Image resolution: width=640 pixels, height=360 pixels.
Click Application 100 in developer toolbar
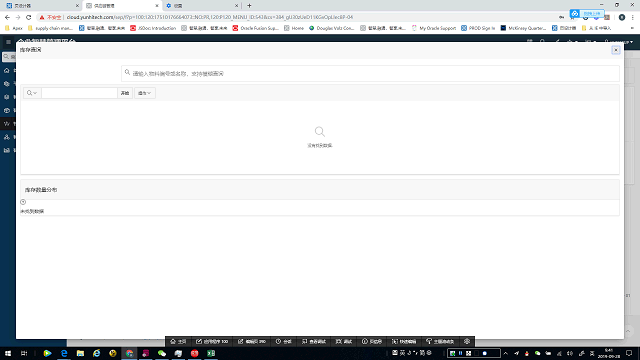click(212, 341)
